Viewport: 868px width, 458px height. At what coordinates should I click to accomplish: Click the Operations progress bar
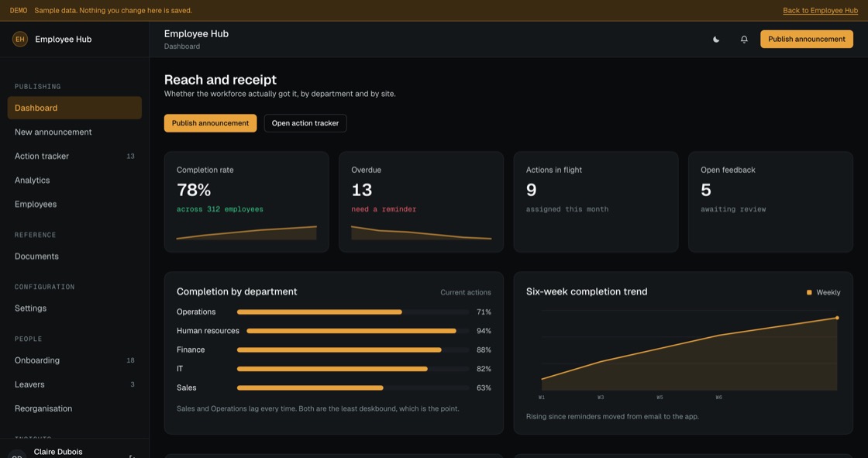click(x=353, y=312)
